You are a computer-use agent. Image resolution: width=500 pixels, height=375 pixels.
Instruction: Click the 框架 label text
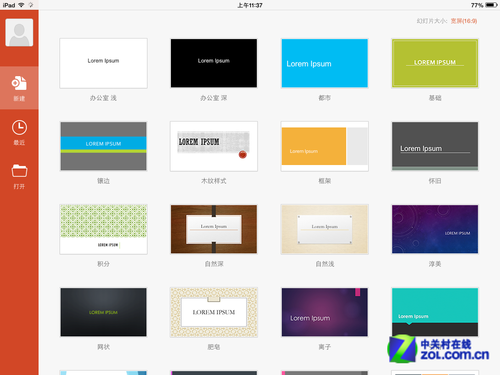[x=324, y=181]
